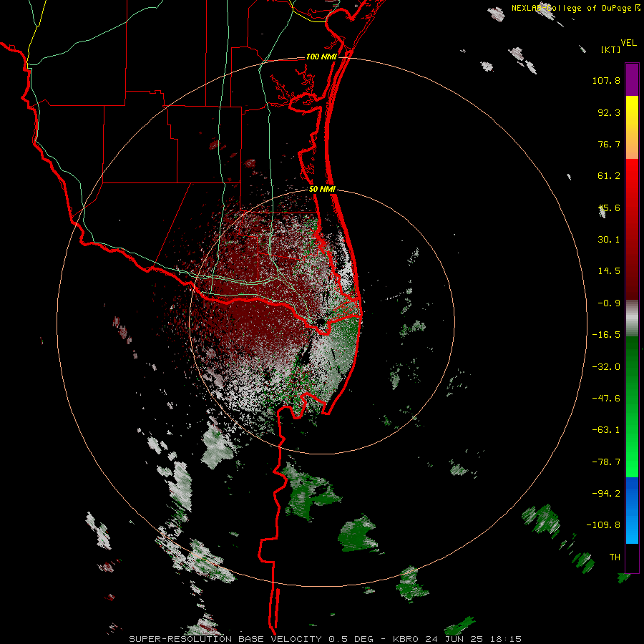The image size is (644, 644).
Task: Click the -32.0 legend value
Action: point(606,367)
